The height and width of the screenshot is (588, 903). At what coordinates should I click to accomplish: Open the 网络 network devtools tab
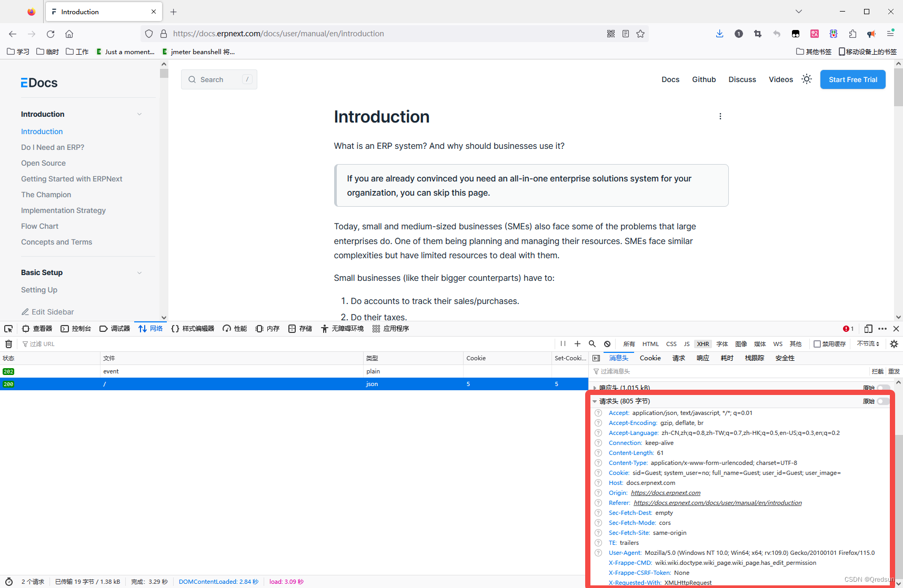(150, 329)
